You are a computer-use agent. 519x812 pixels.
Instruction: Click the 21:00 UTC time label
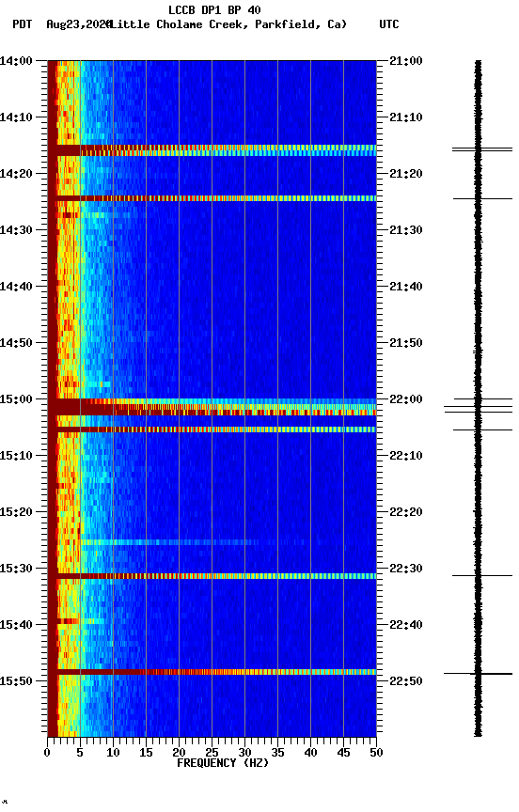click(406, 61)
